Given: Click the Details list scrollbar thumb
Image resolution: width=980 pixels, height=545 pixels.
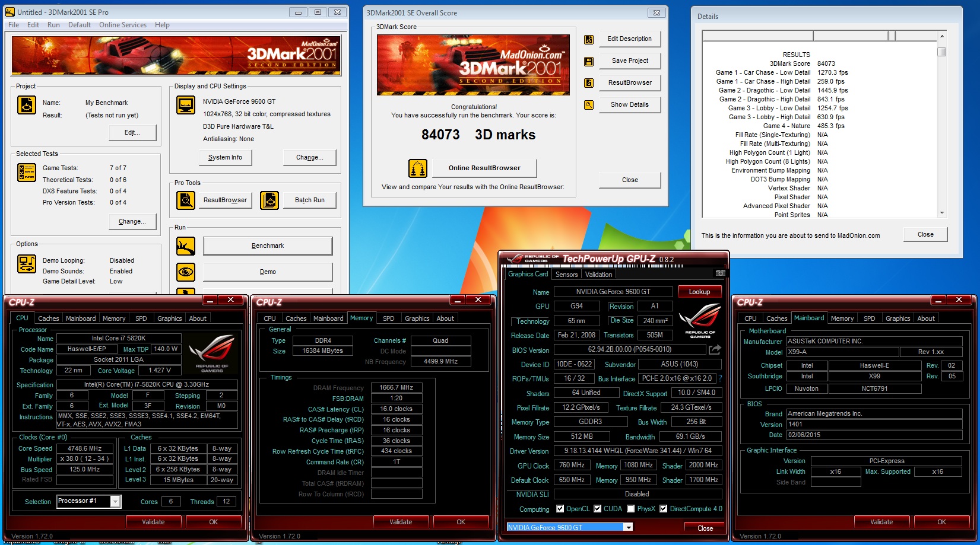Looking at the screenshot, I should [x=941, y=52].
